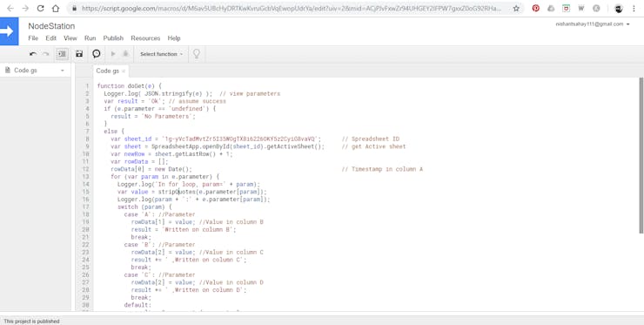Click the 'Spreadsheet ID' comment

[x=371, y=139]
